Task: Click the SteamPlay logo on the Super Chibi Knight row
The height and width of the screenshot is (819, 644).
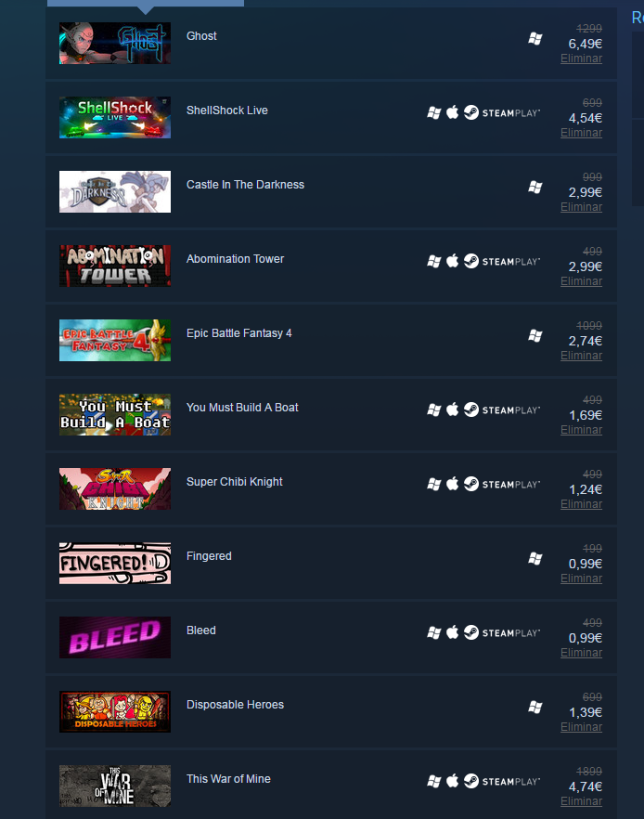Action: 502,484
